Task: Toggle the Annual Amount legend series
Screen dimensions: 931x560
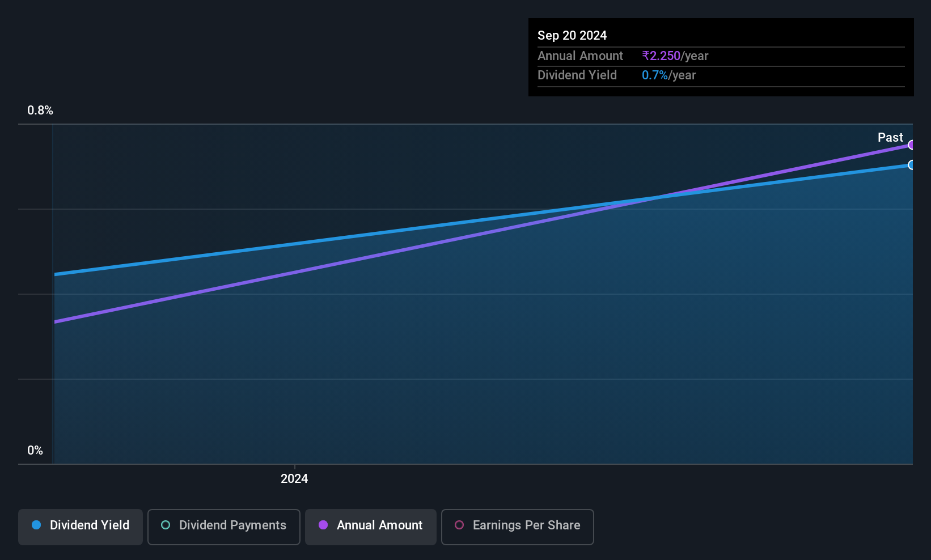Action: [371, 527]
